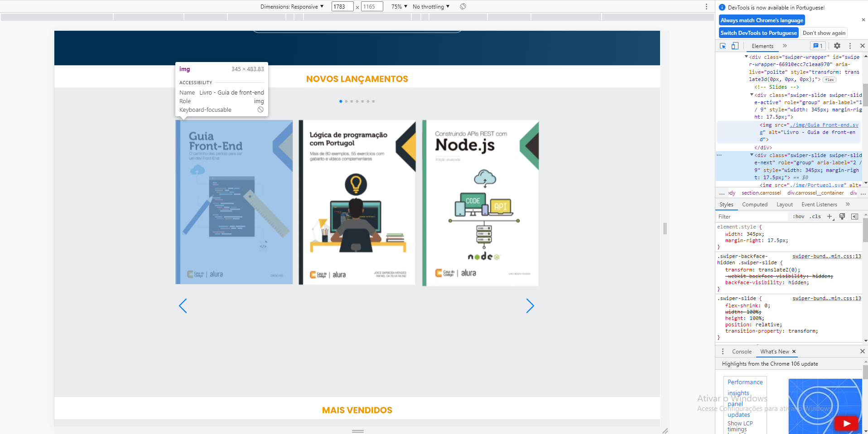This screenshot has width=868, height=434.
Task: Switch to the Elements panel tab
Action: pos(762,46)
